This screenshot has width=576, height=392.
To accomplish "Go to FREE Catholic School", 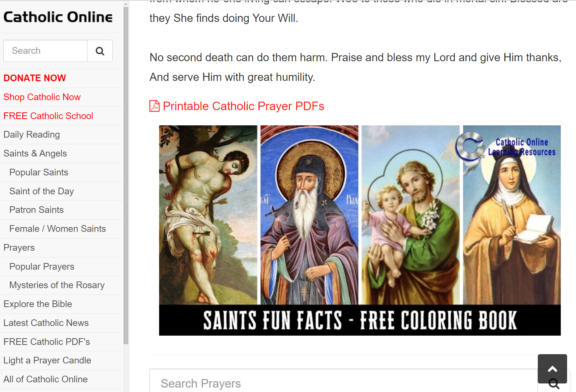I will pyautogui.click(x=48, y=116).
